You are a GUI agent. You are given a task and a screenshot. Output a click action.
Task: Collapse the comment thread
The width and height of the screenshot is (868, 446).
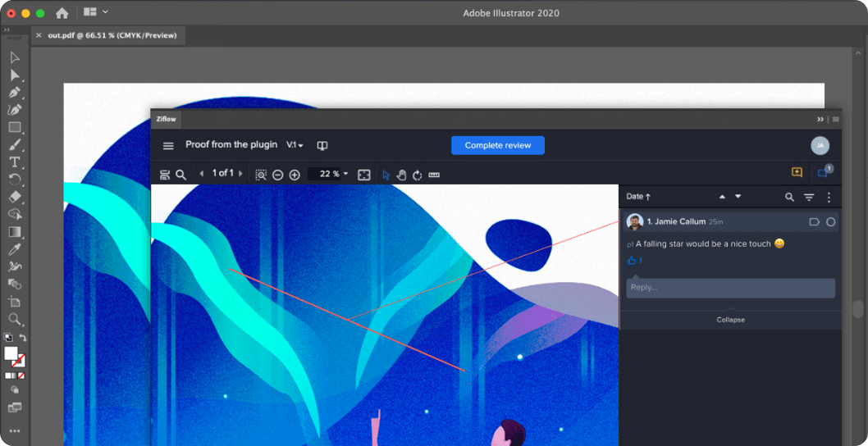click(x=730, y=320)
